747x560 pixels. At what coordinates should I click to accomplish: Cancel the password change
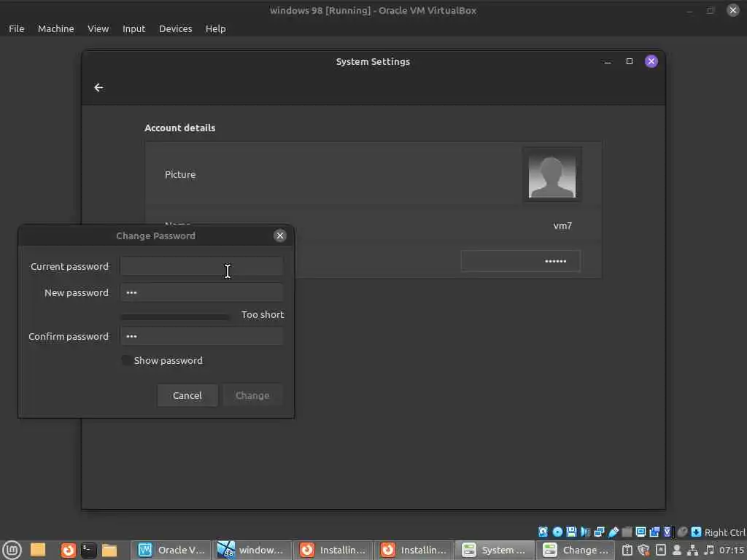[187, 395]
